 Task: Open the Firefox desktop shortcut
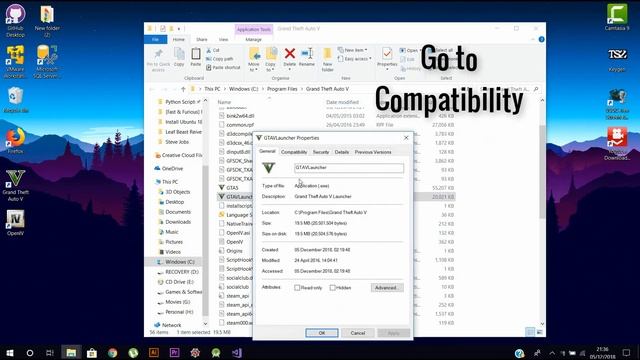[16, 141]
